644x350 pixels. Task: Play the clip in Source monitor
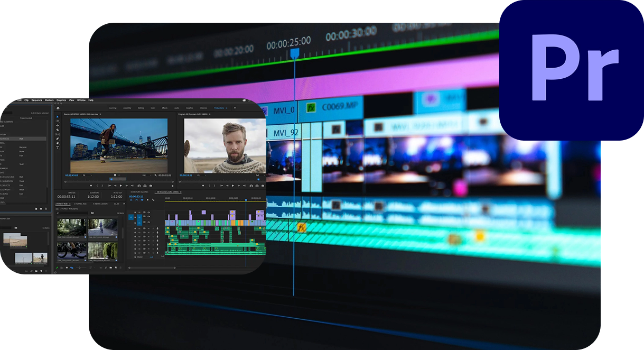pyautogui.click(x=120, y=186)
